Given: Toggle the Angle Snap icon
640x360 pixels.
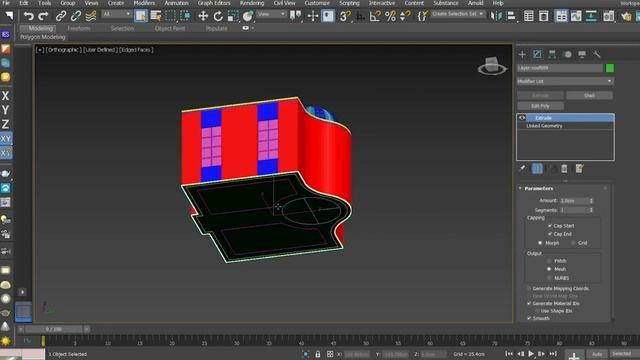Looking at the screenshot, I should [x=375, y=16].
